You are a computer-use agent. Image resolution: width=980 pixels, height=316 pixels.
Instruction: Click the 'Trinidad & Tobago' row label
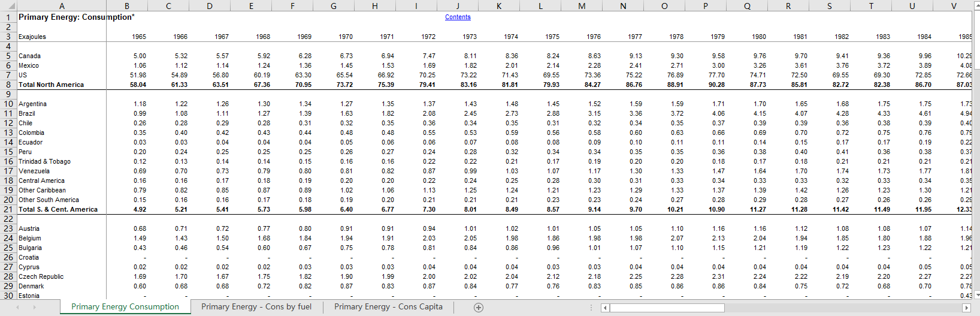pos(44,161)
